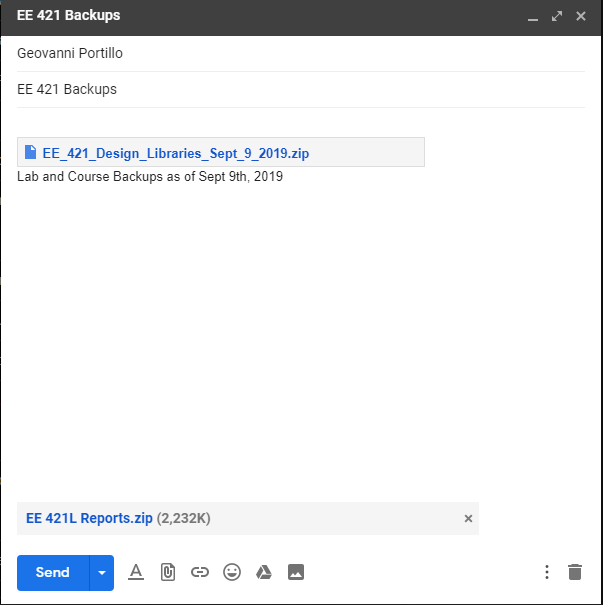Click the body text Lab and Course Backups
603x605 pixels.
[x=150, y=176]
